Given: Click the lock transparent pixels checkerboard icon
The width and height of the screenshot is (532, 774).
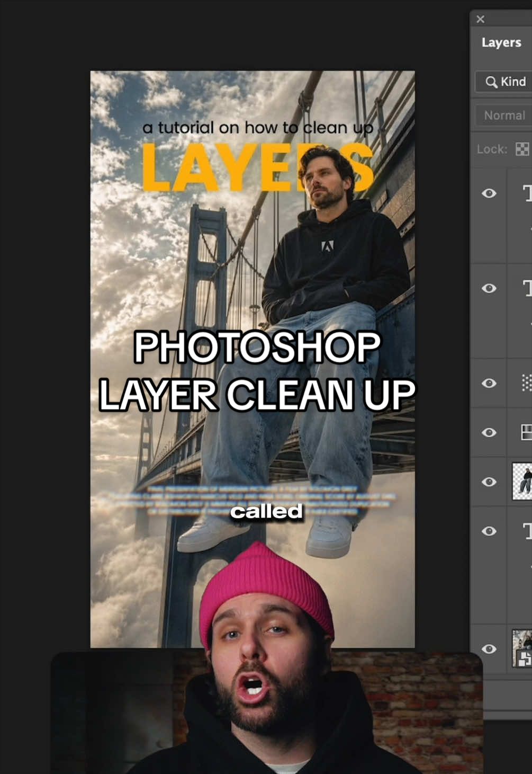Looking at the screenshot, I should [x=522, y=149].
